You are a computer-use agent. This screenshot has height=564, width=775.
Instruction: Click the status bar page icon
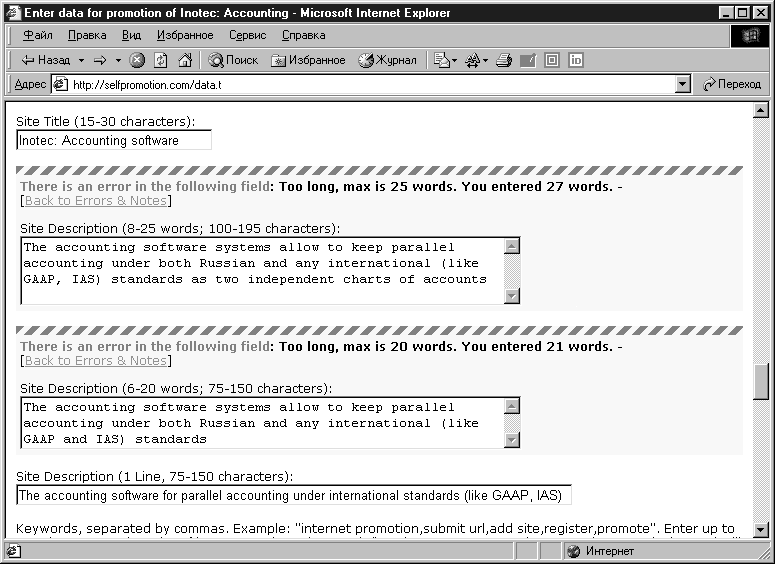tap(13, 551)
